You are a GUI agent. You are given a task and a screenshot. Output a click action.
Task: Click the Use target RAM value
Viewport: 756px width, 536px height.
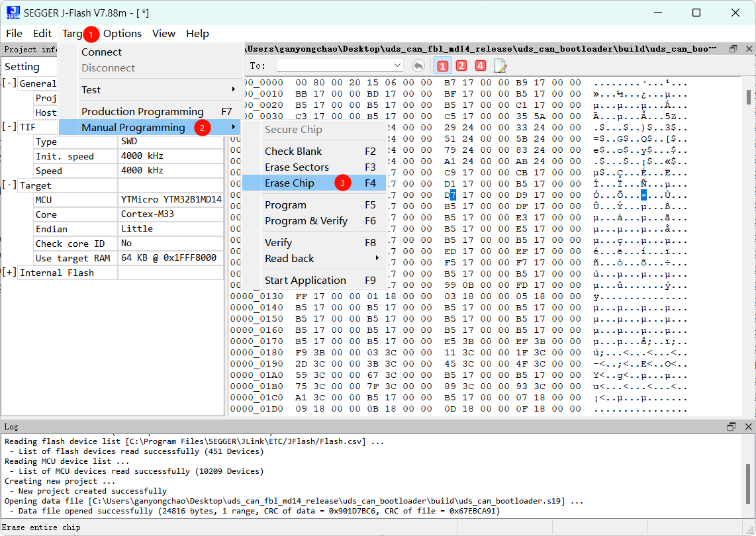pyautogui.click(x=171, y=257)
